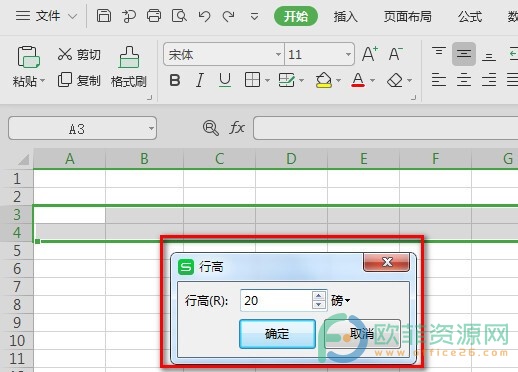The width and height of the screenshot is (518, 372).
Task: Click the select-all corner triangle
Action: pyautogui.click(x=23, y=159)
